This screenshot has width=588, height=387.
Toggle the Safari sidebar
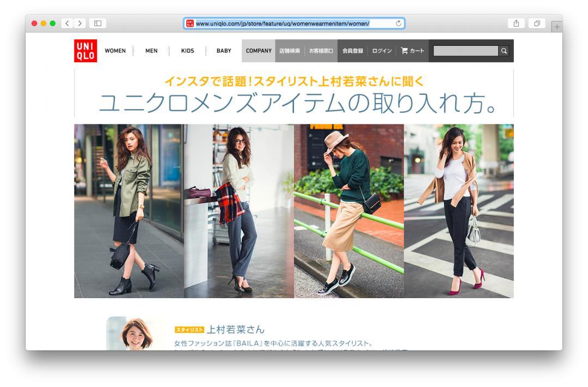pos(99,23)
